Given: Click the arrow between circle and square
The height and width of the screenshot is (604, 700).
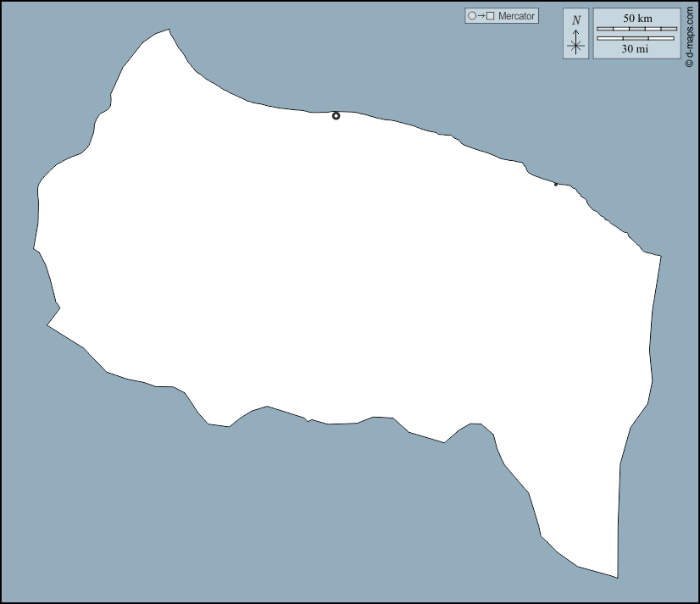Looking at the screenshot, I should point(481,16).
